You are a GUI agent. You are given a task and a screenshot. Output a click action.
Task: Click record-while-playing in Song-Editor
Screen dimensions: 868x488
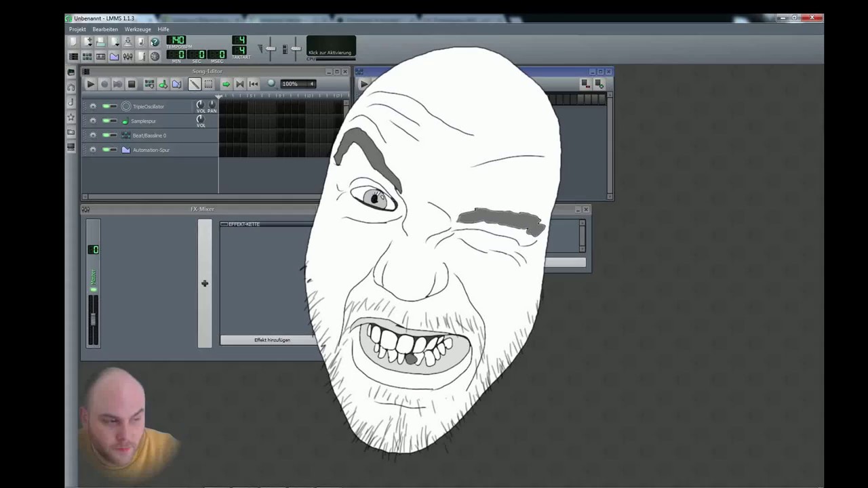coord(117,84)
